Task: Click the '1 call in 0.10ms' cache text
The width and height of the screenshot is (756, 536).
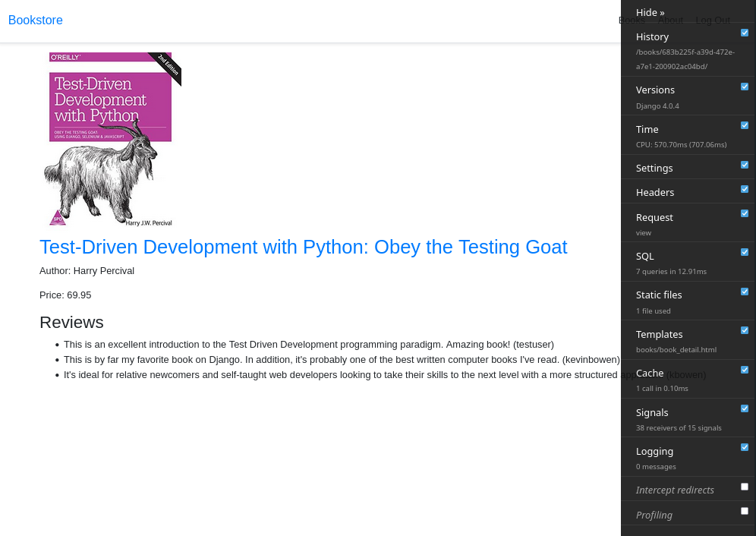Action: click(662, 389)
